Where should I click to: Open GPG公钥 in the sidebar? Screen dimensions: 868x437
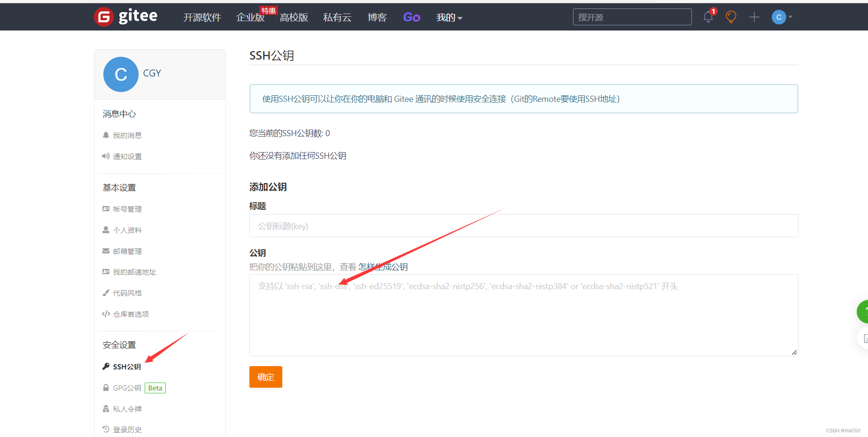pyautogui.click(x=127, y=388)
